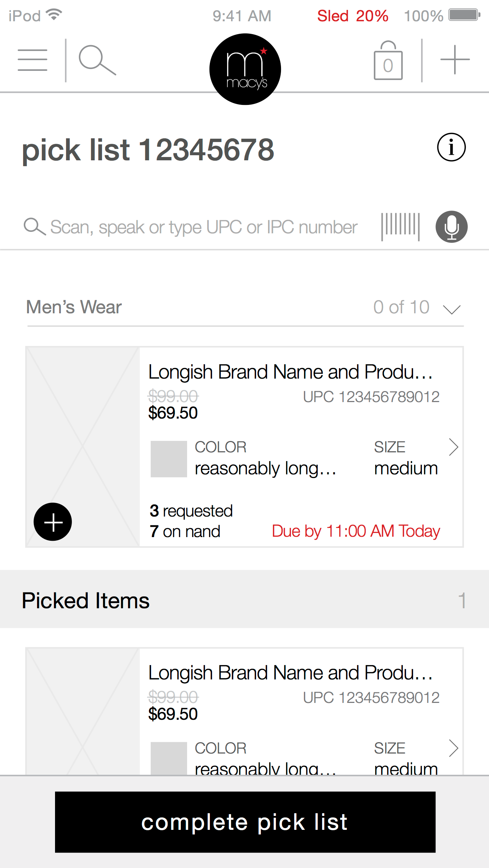Tap the first product's name title

[290, 372]
